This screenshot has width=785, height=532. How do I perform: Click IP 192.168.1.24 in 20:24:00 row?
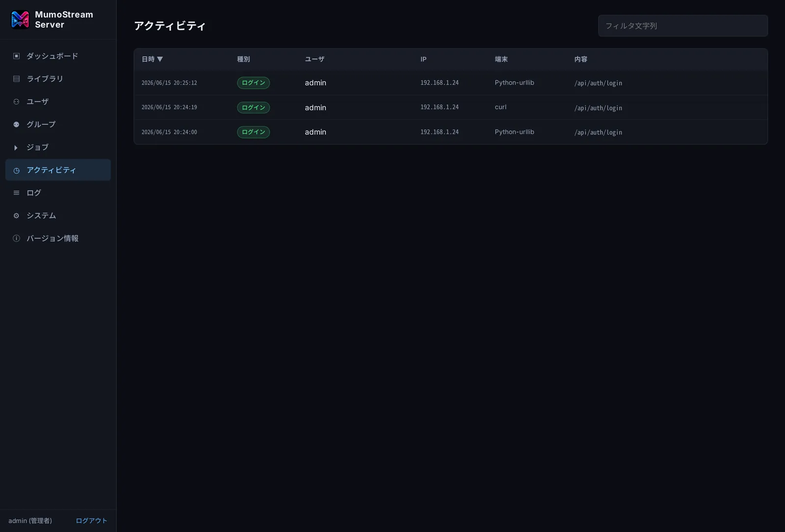click(440, 132)
